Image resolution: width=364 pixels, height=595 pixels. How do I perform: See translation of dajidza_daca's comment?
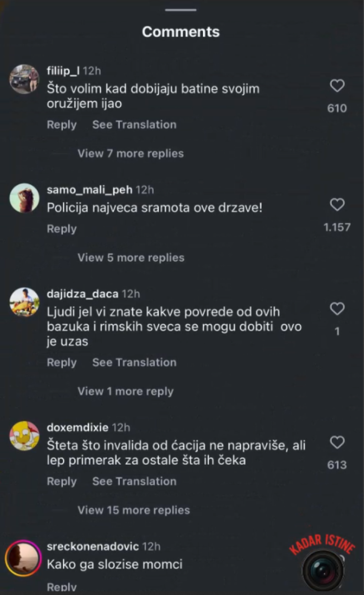[134, 363]
